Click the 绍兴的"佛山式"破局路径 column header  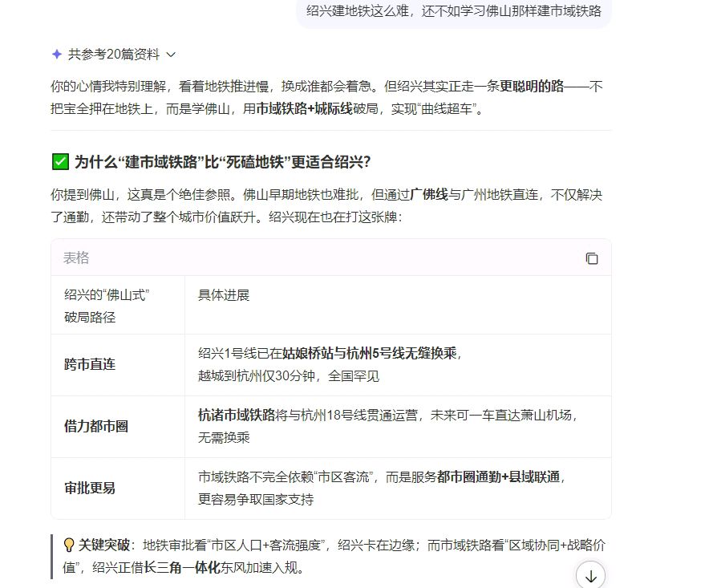[107, 306]
